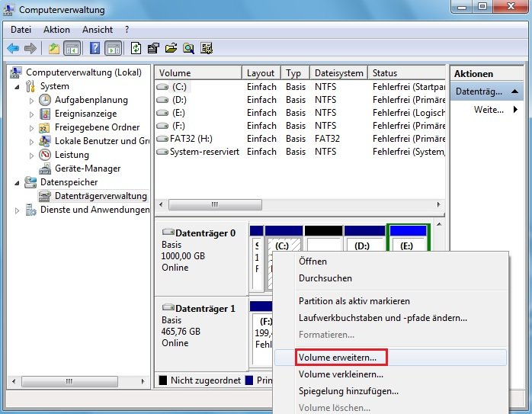This screenshot has height=414, width=532.
Task: Choose Volume verkleinern... from context menu
Action: click(390, 374)
